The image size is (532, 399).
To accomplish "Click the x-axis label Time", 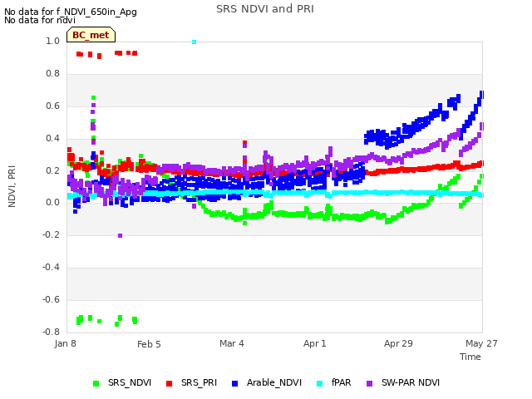I will point(470,357).
